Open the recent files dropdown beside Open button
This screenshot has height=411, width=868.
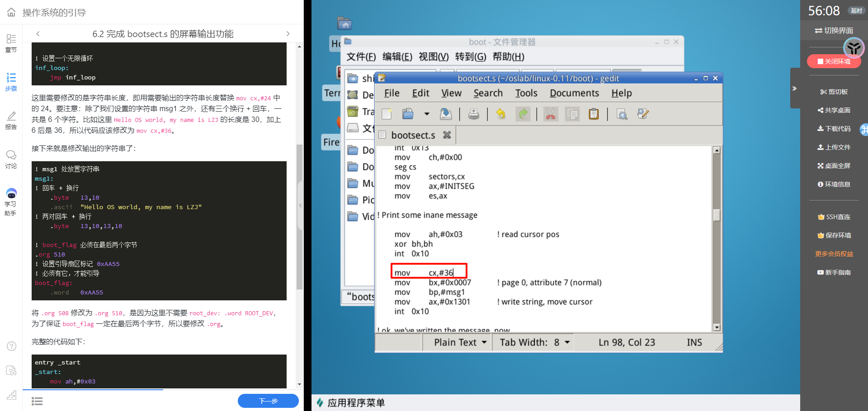tap(427, 114)
